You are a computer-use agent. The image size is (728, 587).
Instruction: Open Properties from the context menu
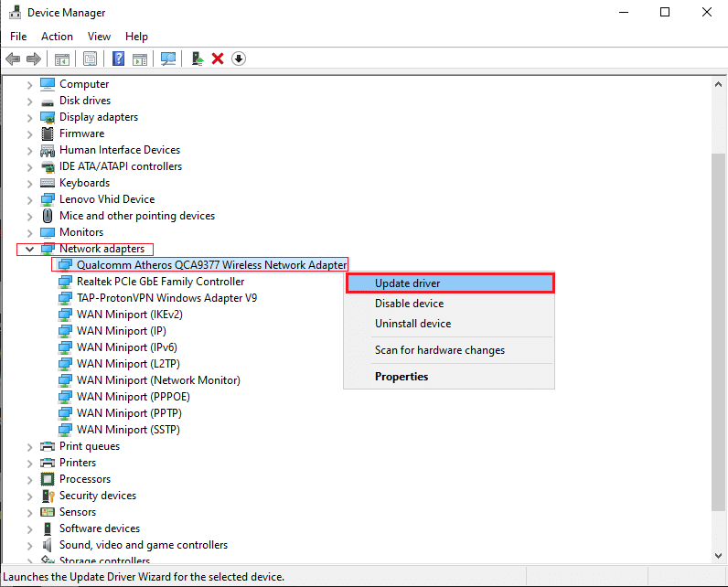pos(401,377)
